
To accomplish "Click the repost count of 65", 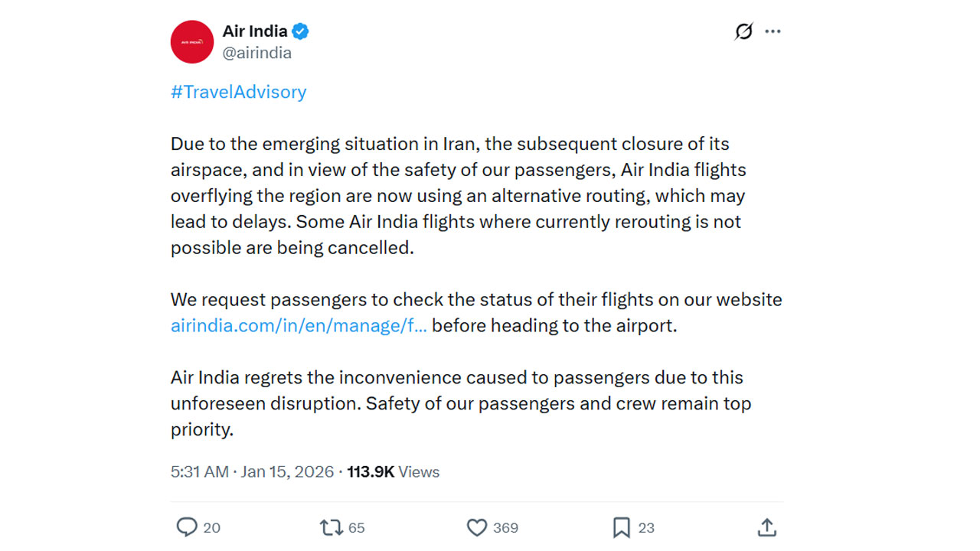I will pyautogui.click(x=357, y=527).
